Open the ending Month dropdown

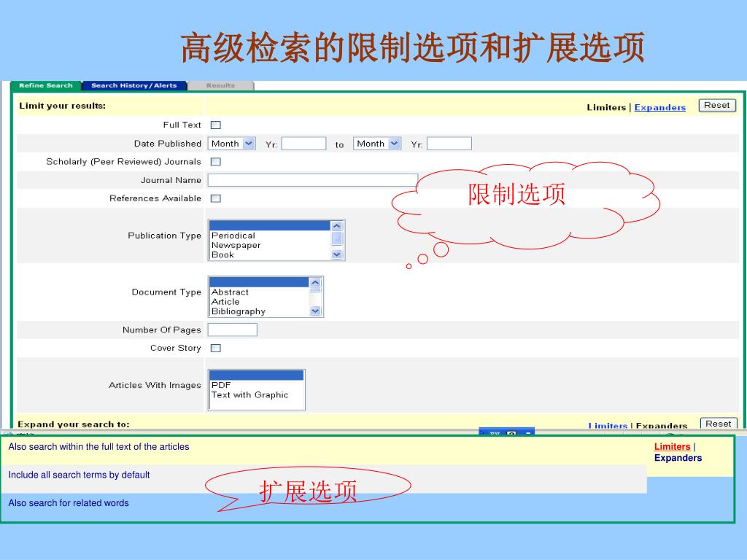[x=377, y=144]
